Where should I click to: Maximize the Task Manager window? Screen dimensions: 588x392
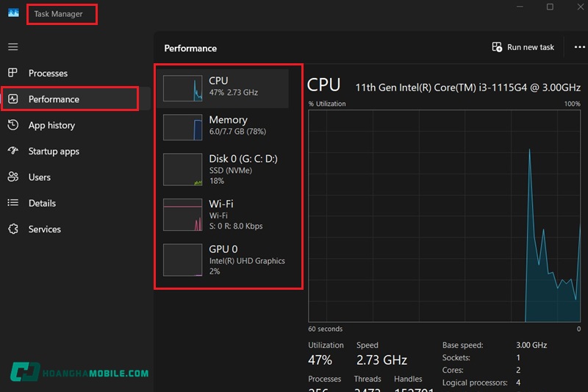point(550,7)
